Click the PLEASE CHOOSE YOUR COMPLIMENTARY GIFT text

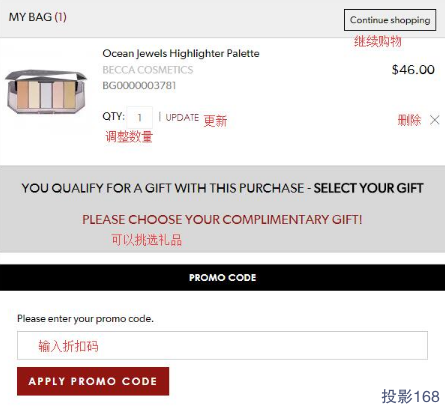pos(222,220)
